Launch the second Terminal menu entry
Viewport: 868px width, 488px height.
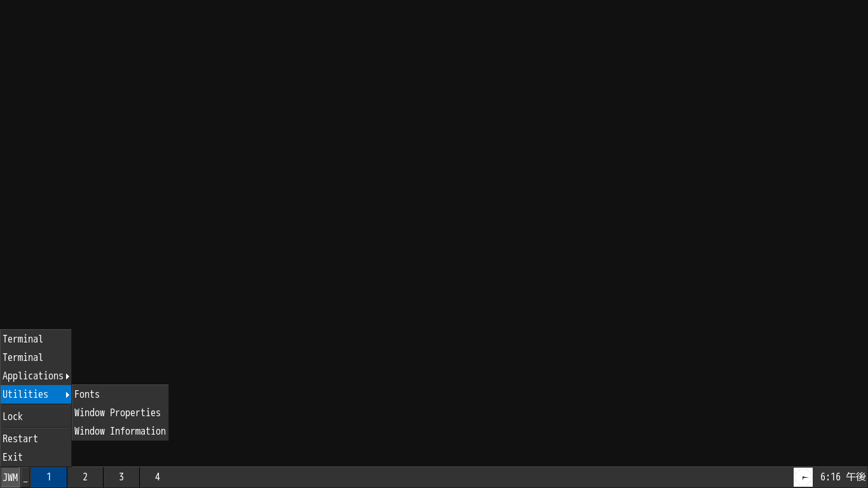click(x=36, y=358)
